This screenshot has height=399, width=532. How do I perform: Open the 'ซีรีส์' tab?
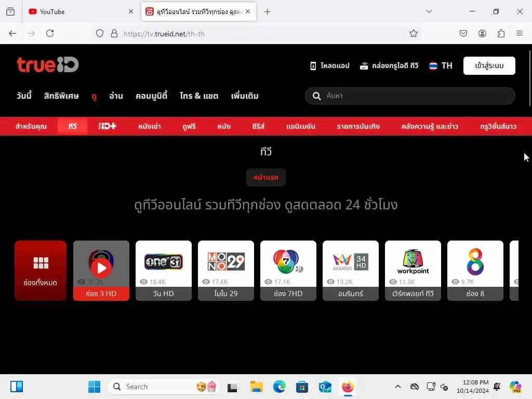(x=258, y=126)
